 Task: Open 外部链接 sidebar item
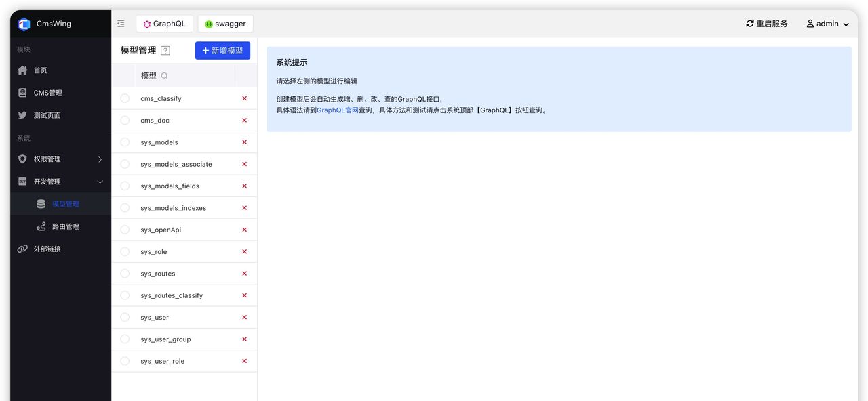(60, 249)
